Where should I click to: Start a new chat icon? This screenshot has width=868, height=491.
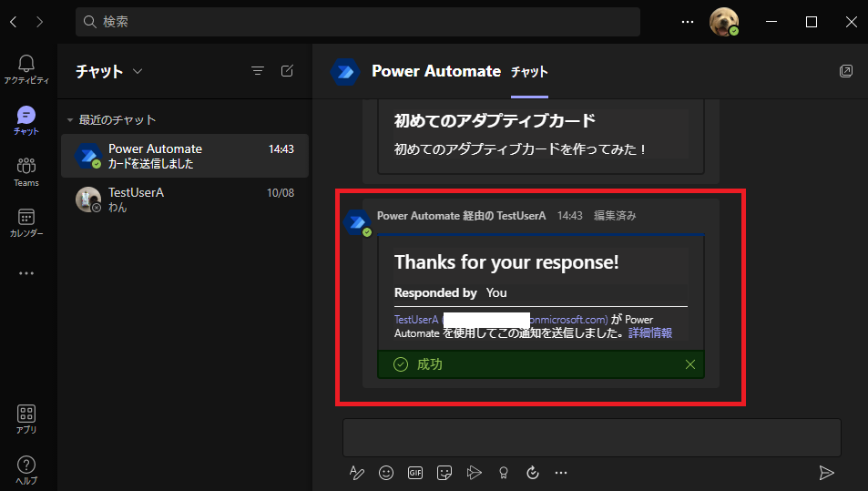(287, 71)
